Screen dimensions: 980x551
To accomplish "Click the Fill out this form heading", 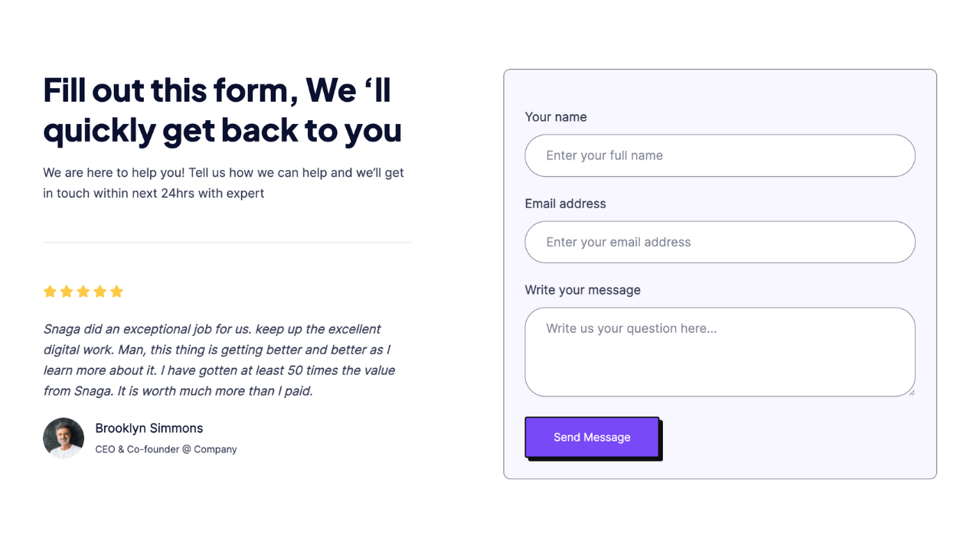I will pyautogui.click(x=223, y=109).
